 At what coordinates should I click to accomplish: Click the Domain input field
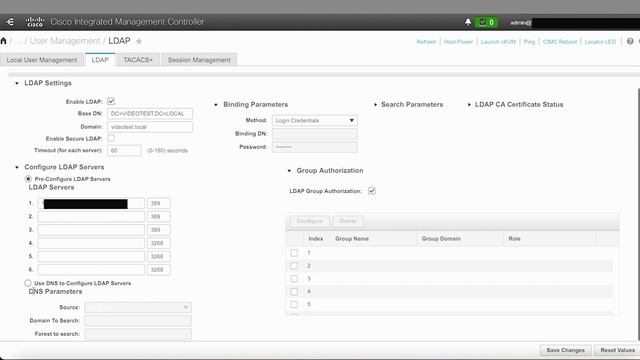click(150, 127)
